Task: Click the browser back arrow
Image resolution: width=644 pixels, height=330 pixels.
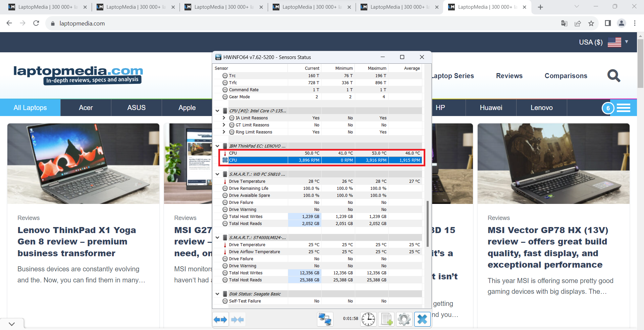Action: click(9, 23)
